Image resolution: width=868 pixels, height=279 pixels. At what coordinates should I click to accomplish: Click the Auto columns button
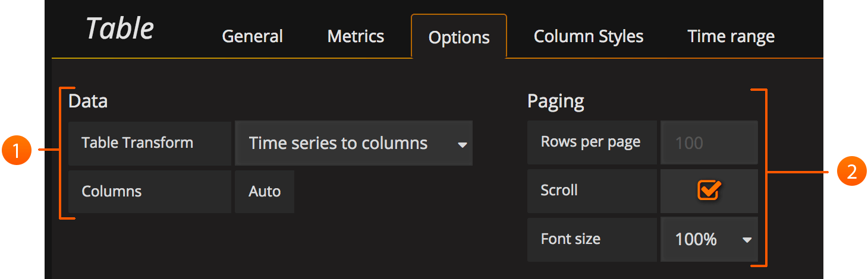point(265,192)
